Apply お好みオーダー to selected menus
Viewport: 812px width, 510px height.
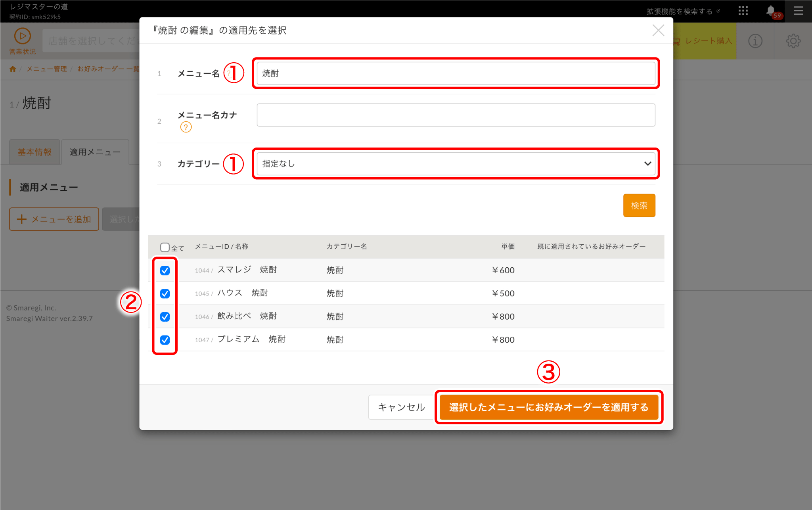point(548,407)
